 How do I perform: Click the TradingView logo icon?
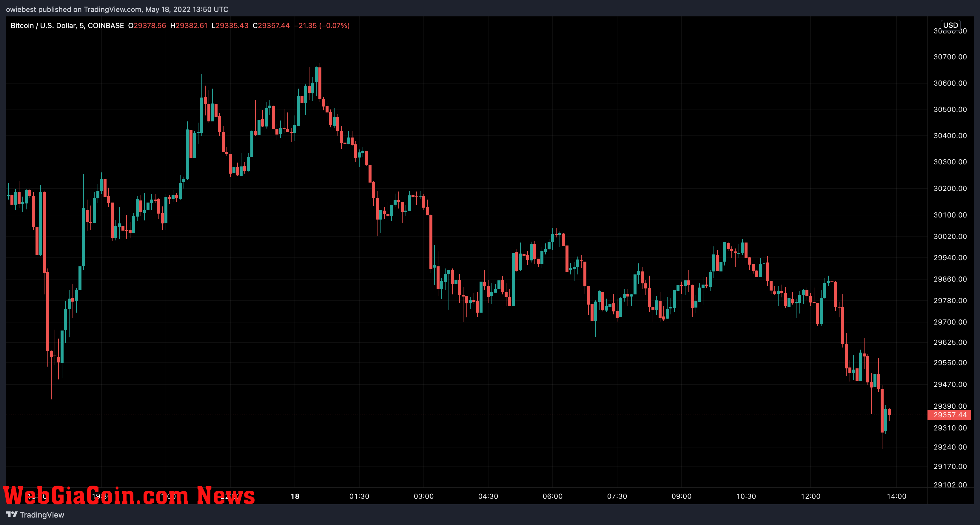(12, 514)
